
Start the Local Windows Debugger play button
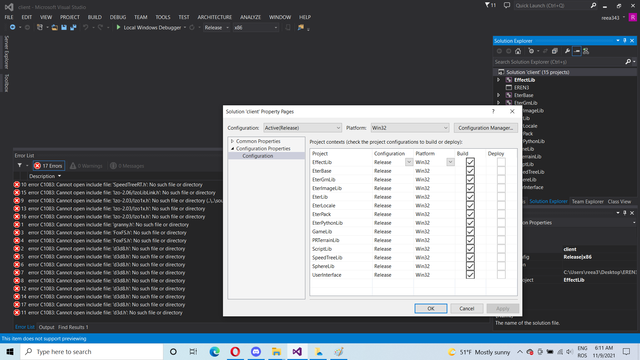click(118, 27)
